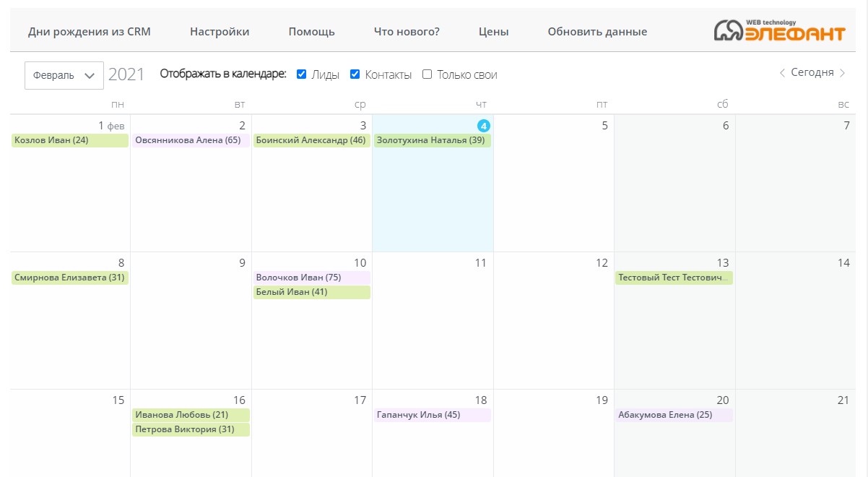Go to next month with right chevron
Image resolution: width=868 pixels, height=477 pixels.
pyautogui.click(x=843, y=73)
